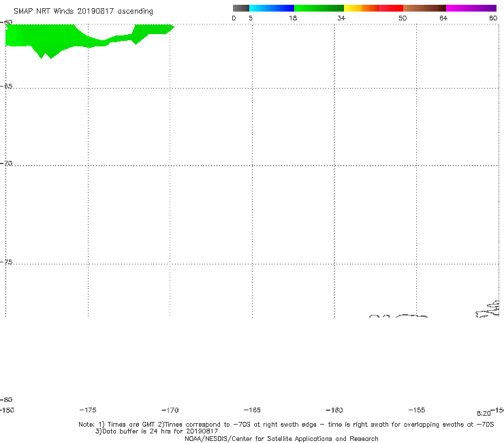The image size is (504, 443).
Task: Click the longitude label '-155'
Action: [x=417, y=410]
